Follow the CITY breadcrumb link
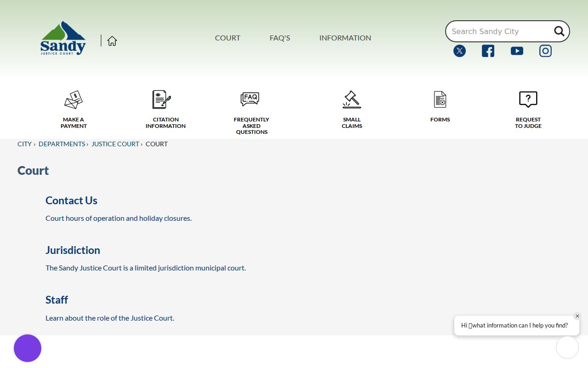Image resolution: width=588 pixels, height=368 pixels. (24, 144)
